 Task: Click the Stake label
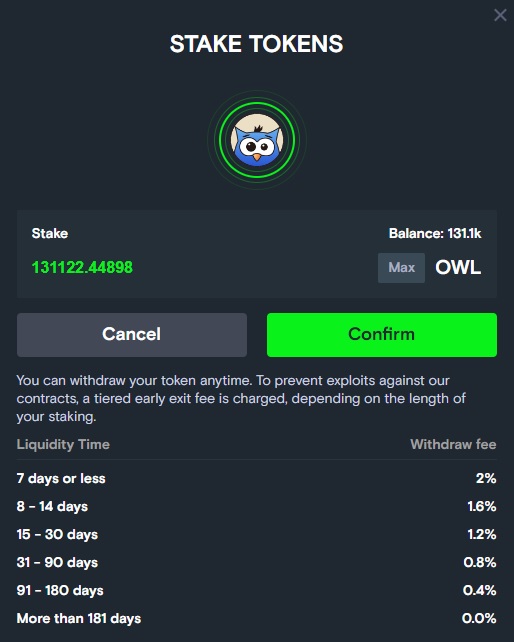pos(50,233)
